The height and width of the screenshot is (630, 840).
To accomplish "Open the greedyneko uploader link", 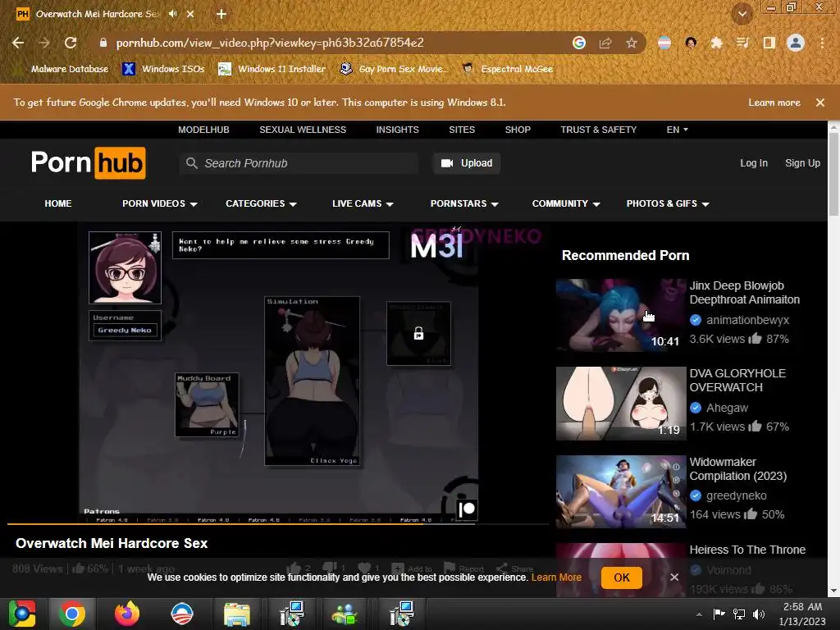I will coord(736,495).
